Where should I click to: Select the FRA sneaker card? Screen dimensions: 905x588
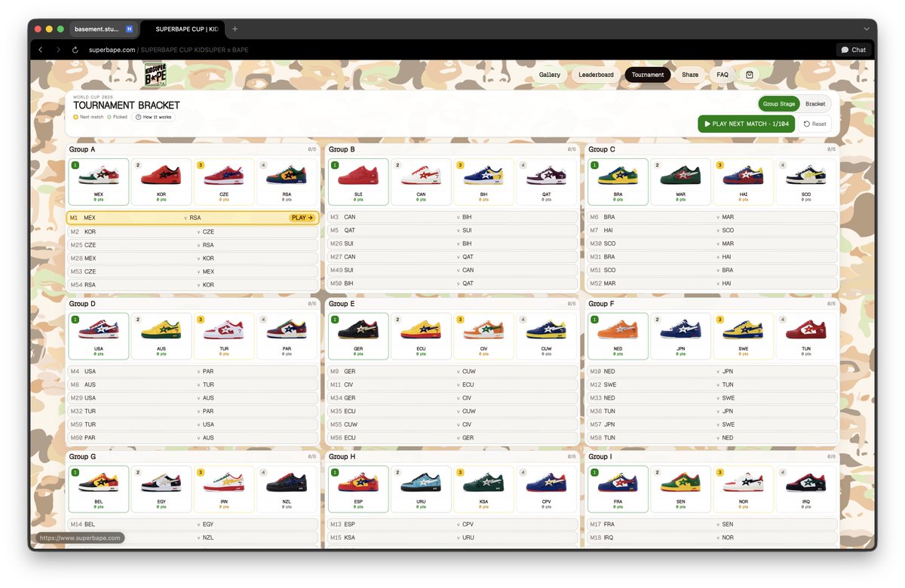tap(618, 488)
